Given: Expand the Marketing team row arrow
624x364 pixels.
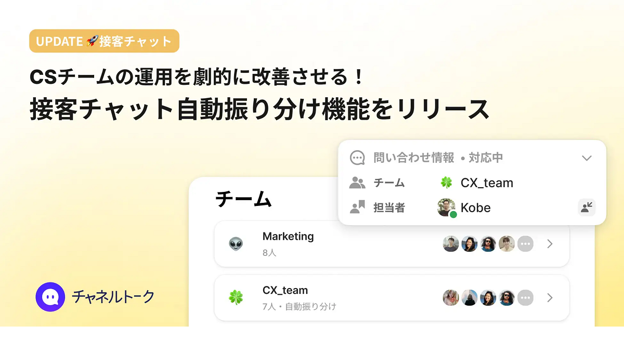Looking at the screenshot, I should click(x=550, y=244).
